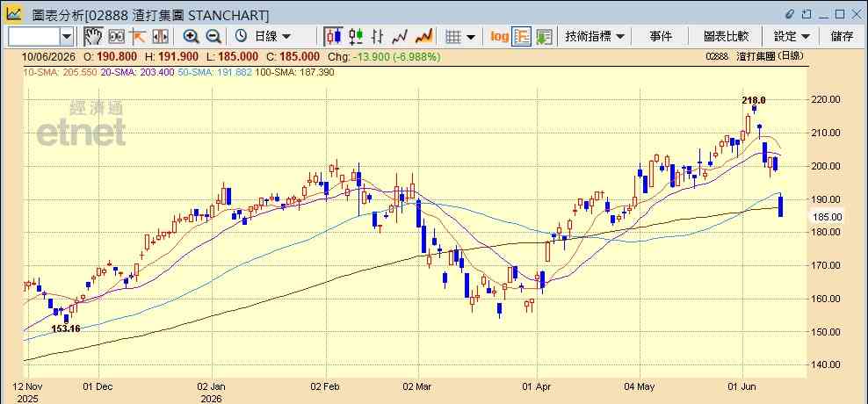Open the 技術指標 dropdown menu
This screenshot has height=404, width=868.
coord(595,37)
